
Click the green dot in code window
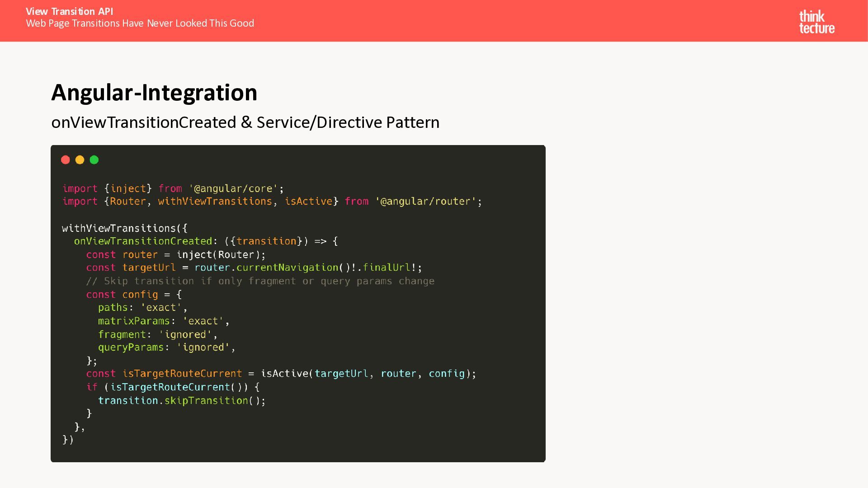[94, 160]
